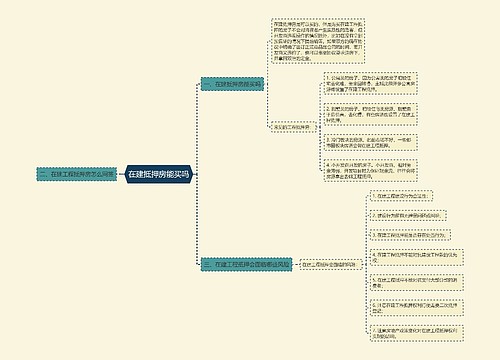Select the sub-item numbered 3 under 常见的工程抵押房
500x360 pixels.
370,142
